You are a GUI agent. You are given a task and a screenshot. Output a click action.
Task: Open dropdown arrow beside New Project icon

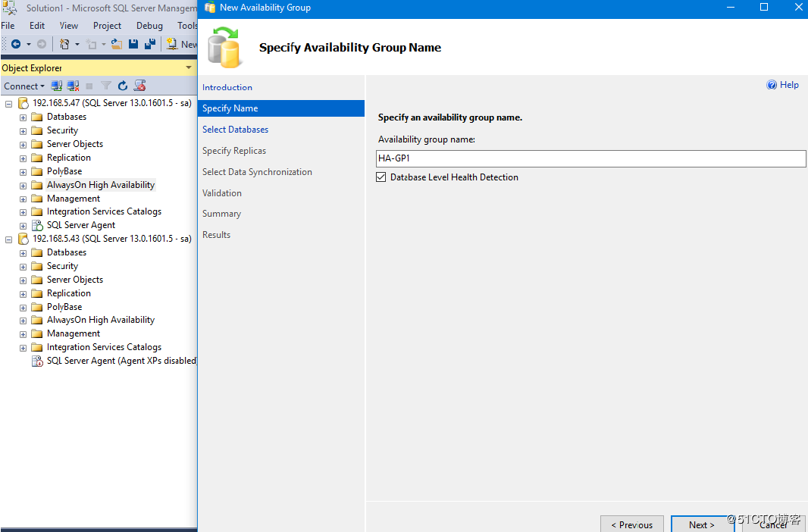coord(77,44)
